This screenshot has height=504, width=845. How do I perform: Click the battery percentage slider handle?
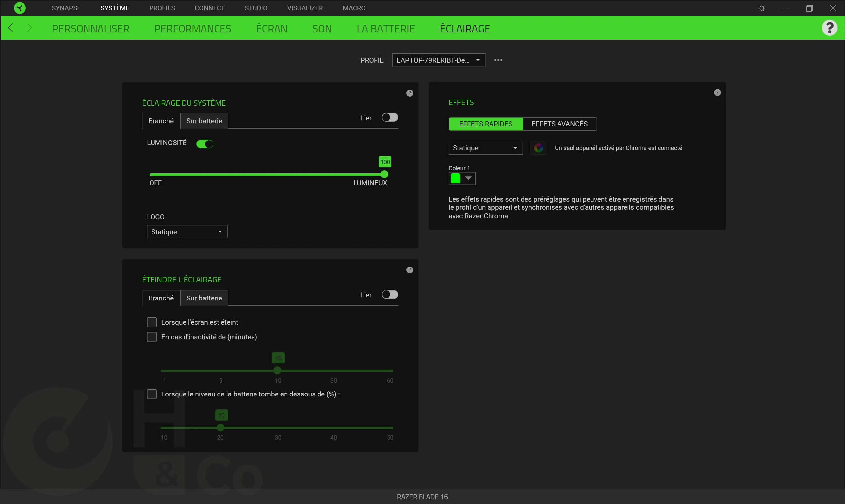point(220,427)
